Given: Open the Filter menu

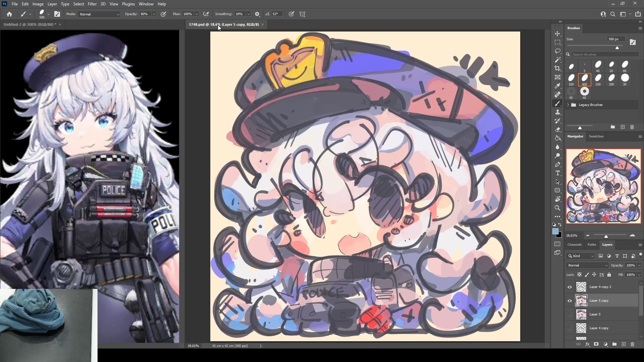Looking at the screenshot, I should [92, 4].
